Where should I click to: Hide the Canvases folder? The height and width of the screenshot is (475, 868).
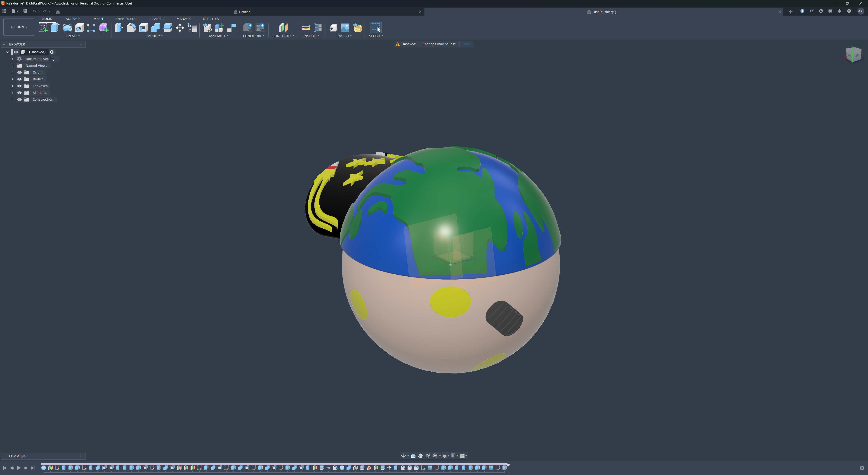(19, 86)
